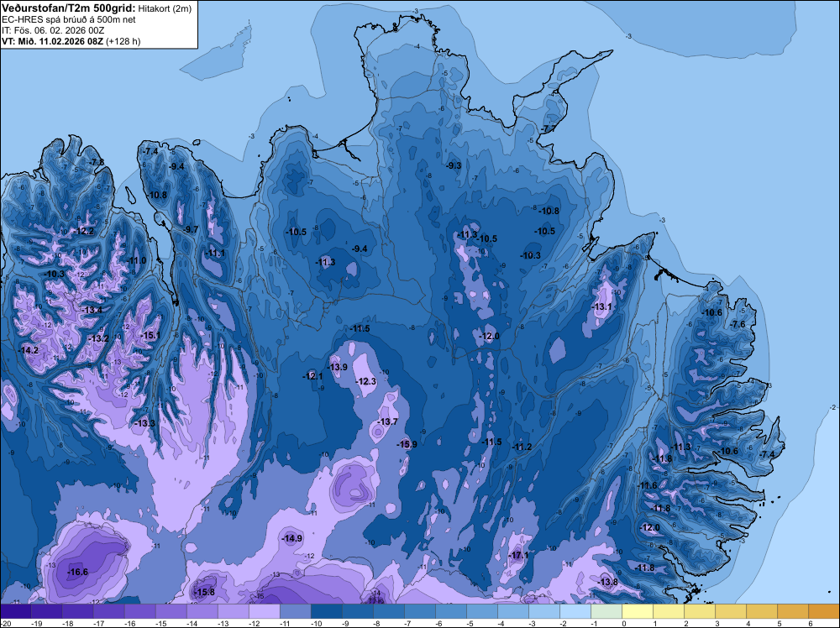Click the Veðurstofan/T2m 500grid title text
The height and width of the screenshot is (628, 840).
(69, 8)
